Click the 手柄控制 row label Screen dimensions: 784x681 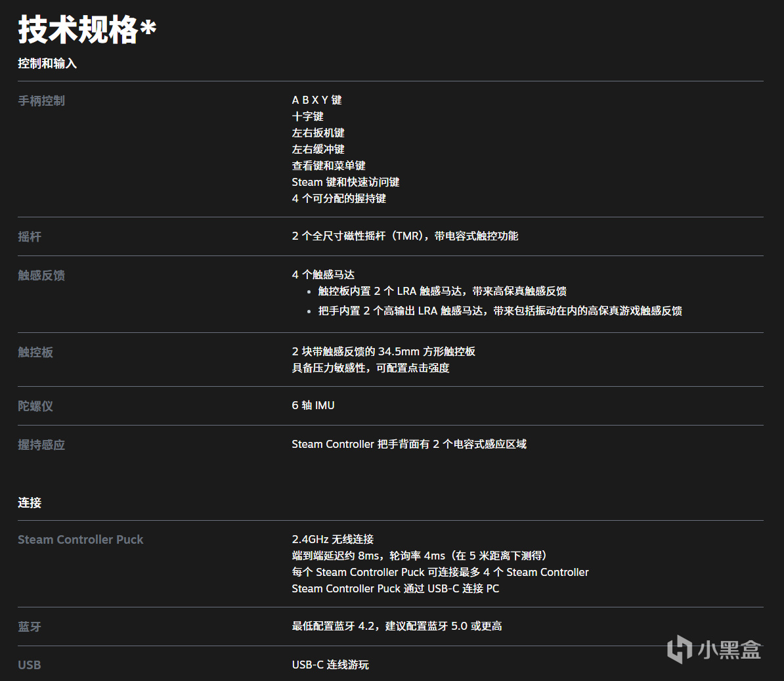tap(41, 100)
